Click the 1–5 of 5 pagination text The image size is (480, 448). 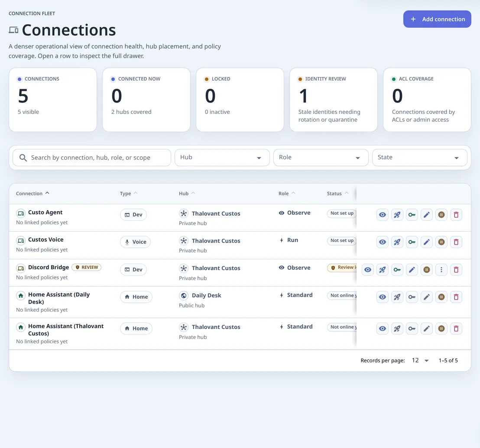[448, 360]
